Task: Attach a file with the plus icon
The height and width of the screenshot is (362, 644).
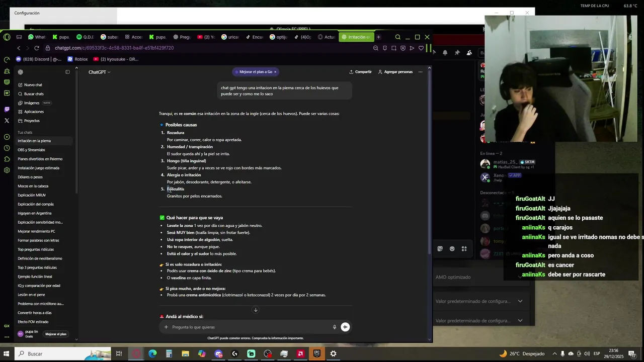Action: 166,327
